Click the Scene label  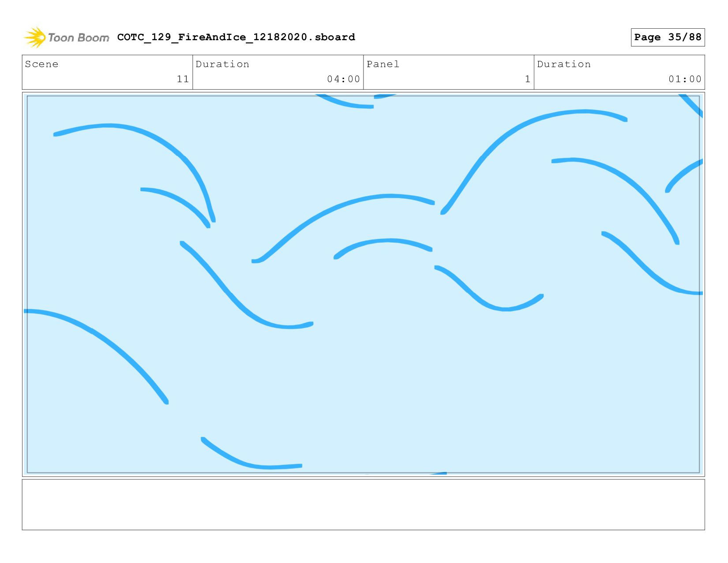pyautogui.click(x=41, y=64)
